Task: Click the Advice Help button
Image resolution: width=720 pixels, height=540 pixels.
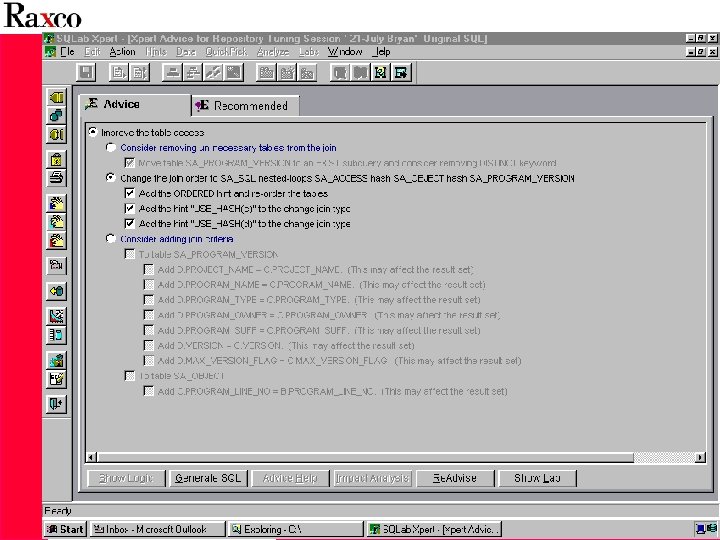Action: pyautogui.click(x=291, y=478)
